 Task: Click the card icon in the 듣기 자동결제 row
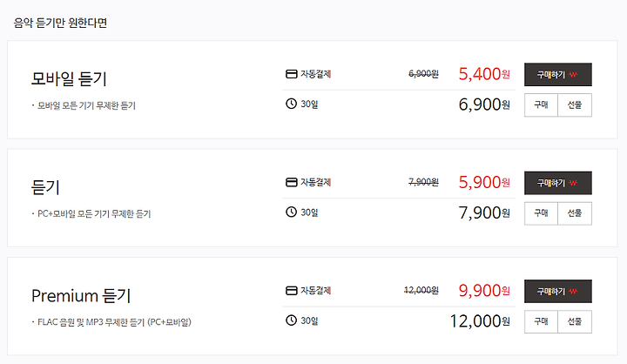tap(291, 182)
